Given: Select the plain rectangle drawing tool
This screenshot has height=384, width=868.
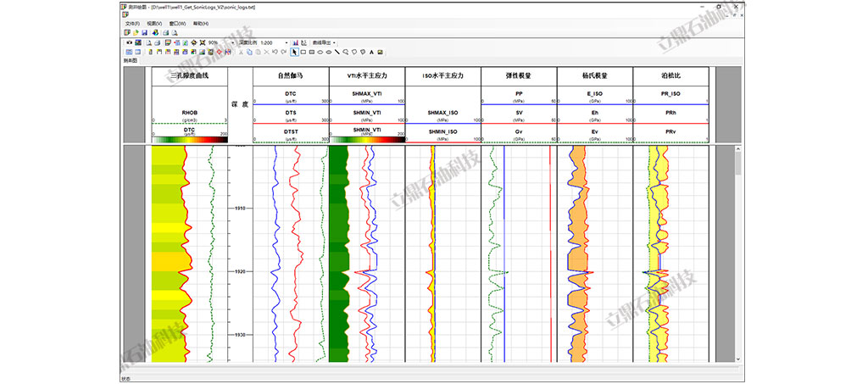Looking at the screenshot, I should [303, 52].
